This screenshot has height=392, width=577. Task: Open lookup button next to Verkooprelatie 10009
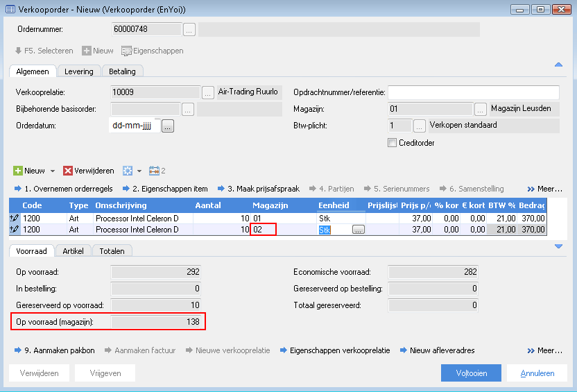pos(207,92)
